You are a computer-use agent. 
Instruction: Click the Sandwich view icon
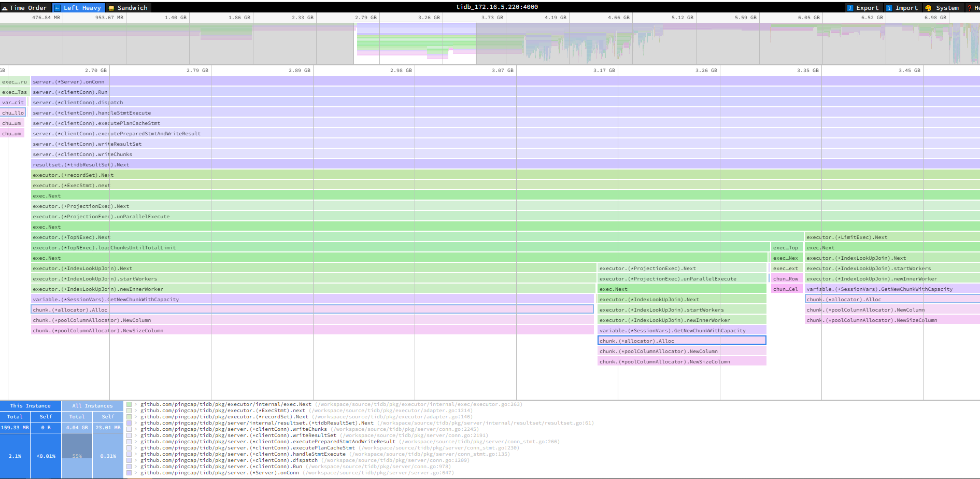point(111,8)
